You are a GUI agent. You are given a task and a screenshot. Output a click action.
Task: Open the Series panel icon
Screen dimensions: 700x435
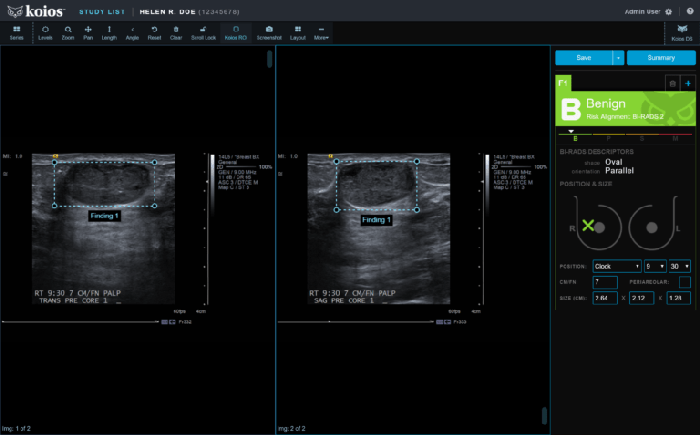coord(17,32)
